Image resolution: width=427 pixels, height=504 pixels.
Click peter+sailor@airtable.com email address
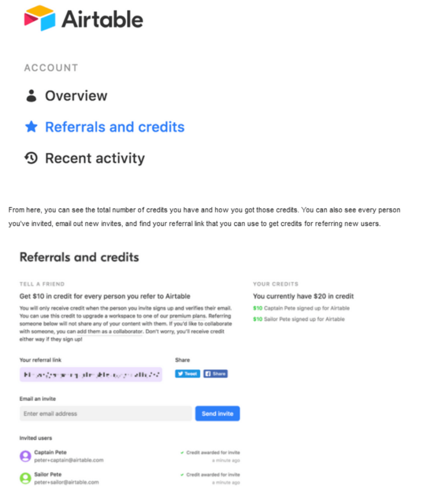click(66, 482)
